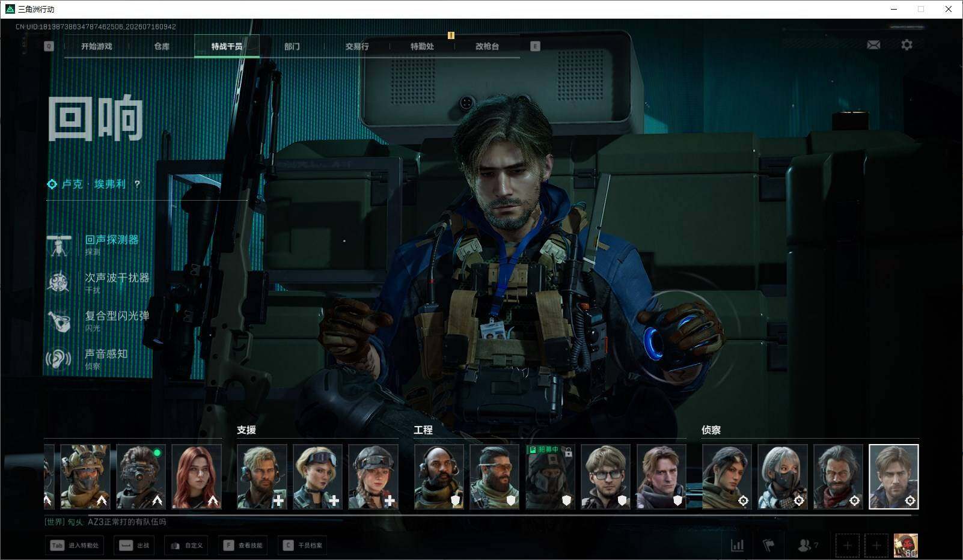Click the 声音感知 skill label
This screenshot has width=963, height=560.
(x=106, y=354)
